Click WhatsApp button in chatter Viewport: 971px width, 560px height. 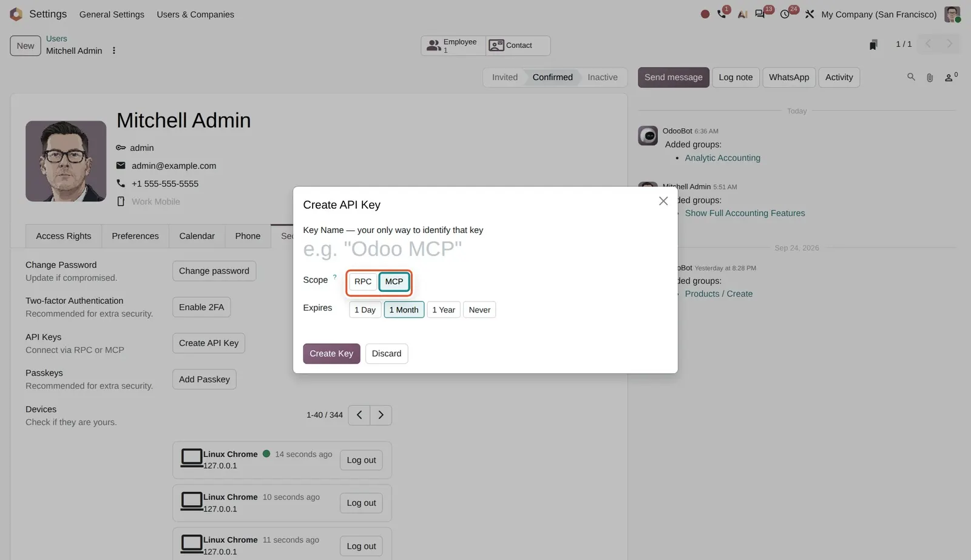point(789,78)
